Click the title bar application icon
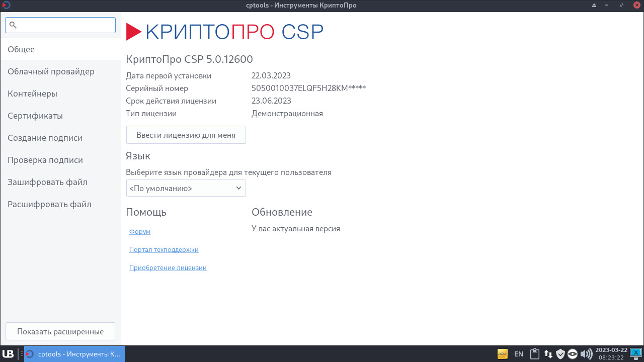 tap(6, 6)
